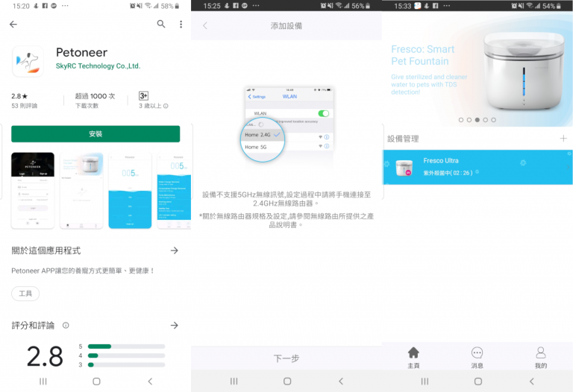The height and width of the screenshot is (392, 573).
Task: Select third active carousel dot on banner
Action: (477, 120)
